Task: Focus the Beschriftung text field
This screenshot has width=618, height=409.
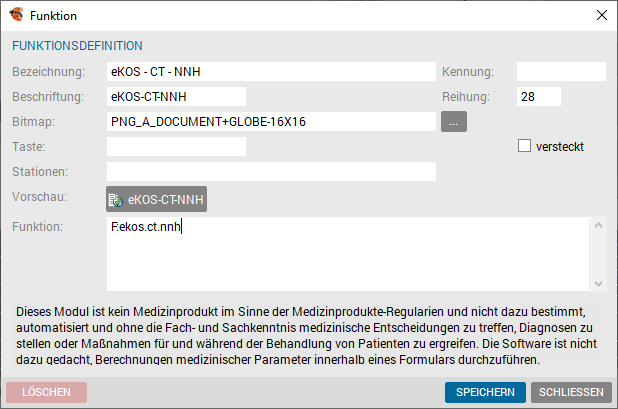Action: coord(176,97)
